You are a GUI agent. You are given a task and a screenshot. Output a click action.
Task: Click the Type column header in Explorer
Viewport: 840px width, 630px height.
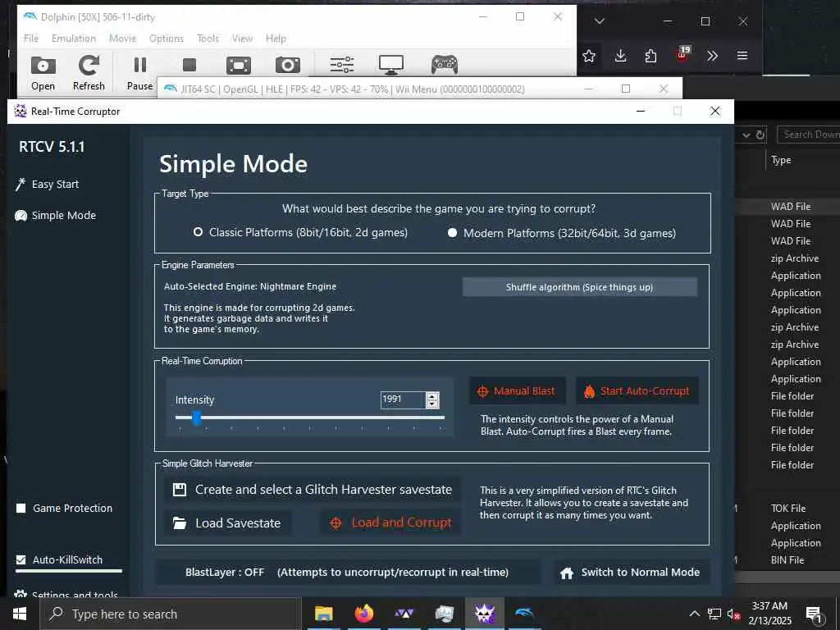tap(781, 160)
